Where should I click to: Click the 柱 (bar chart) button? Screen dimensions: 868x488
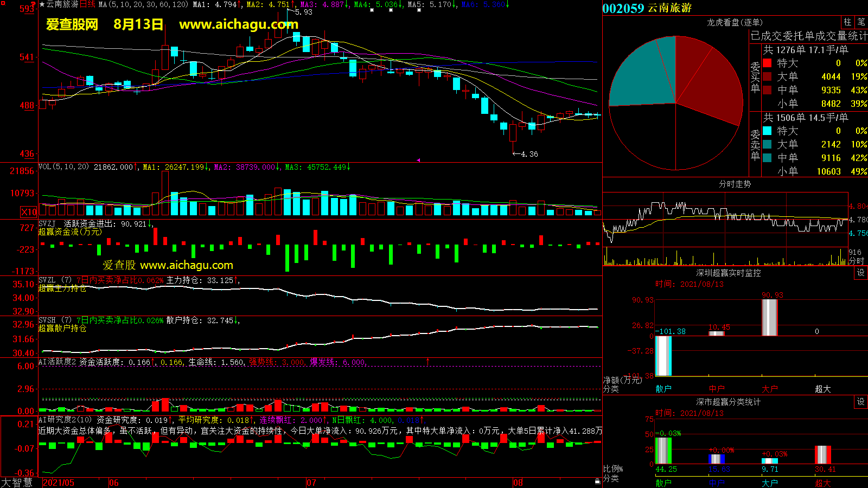click(847, 22)
